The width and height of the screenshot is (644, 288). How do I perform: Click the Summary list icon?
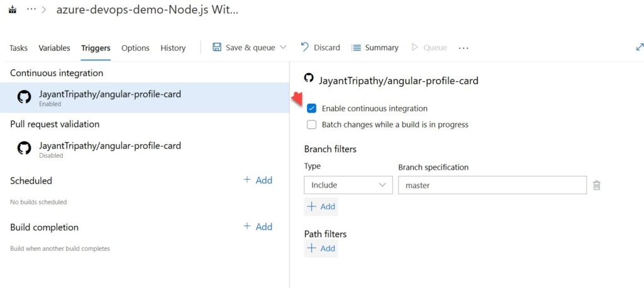[356, 48]
